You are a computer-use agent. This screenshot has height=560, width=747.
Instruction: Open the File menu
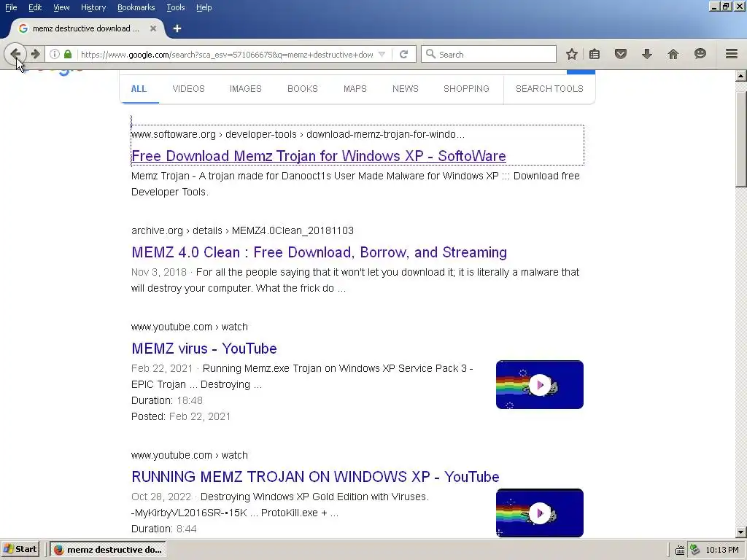pos(11,7)
